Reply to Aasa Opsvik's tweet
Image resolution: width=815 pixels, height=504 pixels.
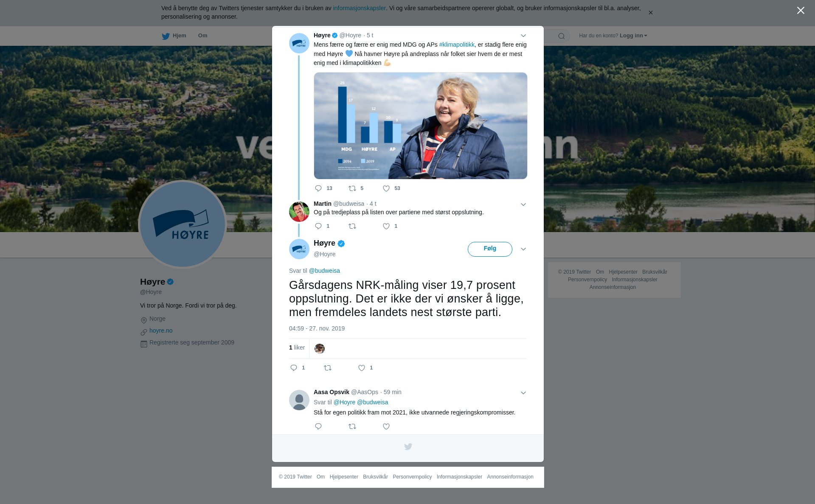(318, 427)
